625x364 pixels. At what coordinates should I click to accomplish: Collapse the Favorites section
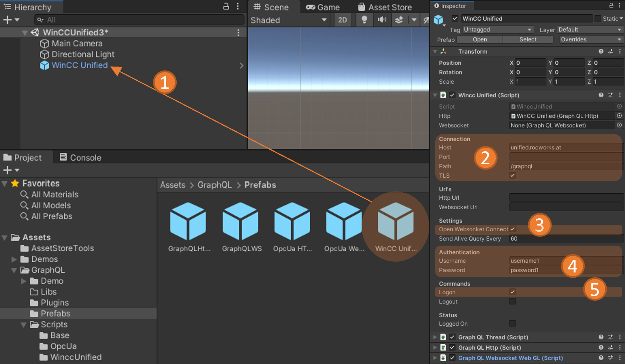tap(4, 184)
